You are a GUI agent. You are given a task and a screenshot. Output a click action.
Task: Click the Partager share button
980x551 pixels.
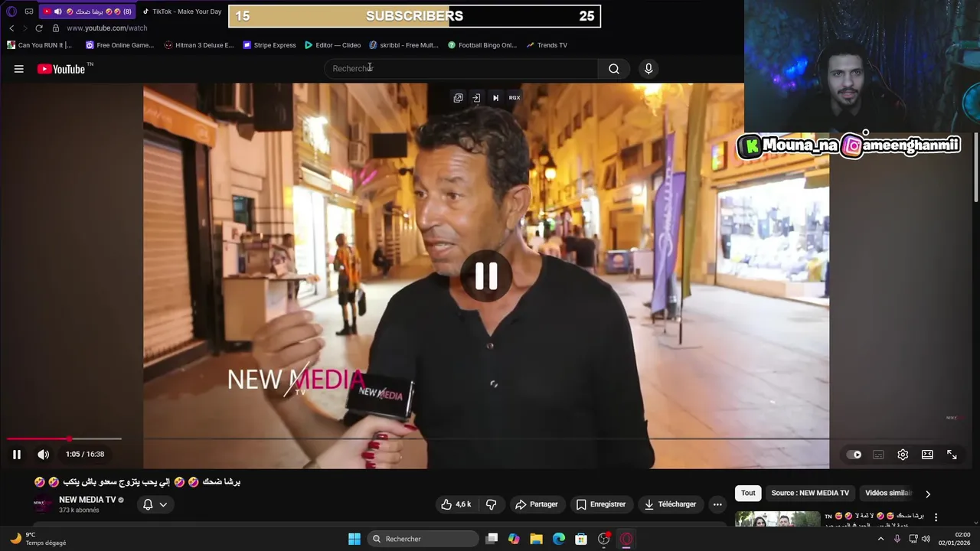tap(537, 504)
